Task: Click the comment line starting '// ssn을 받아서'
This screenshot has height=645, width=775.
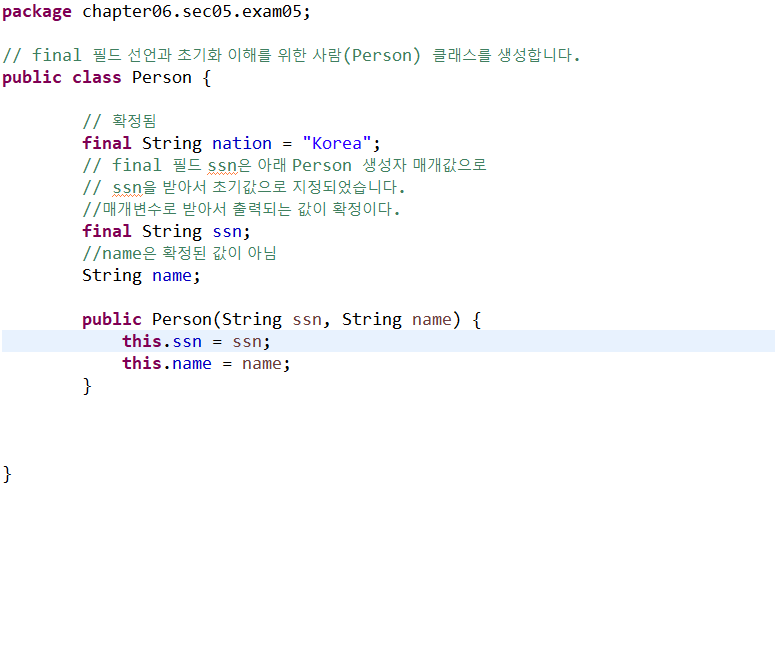Action: (x=244, y=187)
